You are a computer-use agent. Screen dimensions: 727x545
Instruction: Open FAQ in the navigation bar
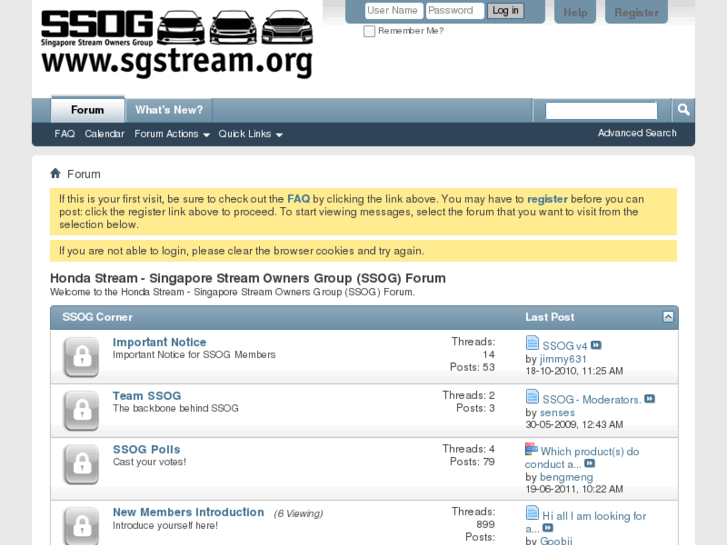(x=64, y=134)
